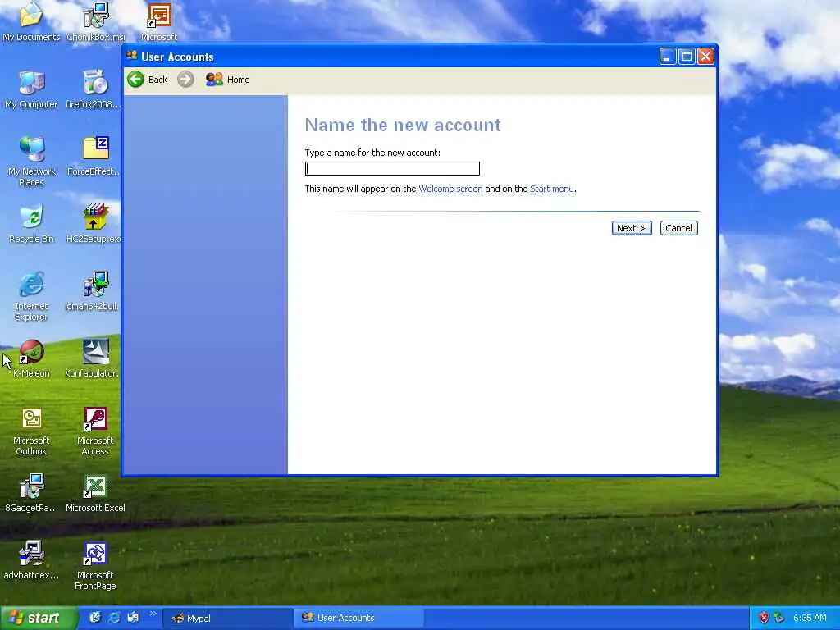This screenshot has width=840, height=630.
Task: Select Microsoft Excel shortcut
Action: point(95,493)
